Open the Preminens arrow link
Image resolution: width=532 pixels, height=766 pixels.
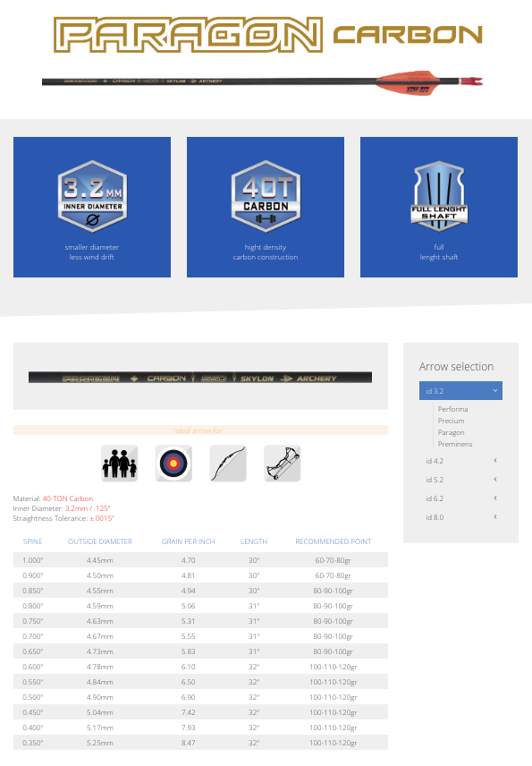coord(455,444)
